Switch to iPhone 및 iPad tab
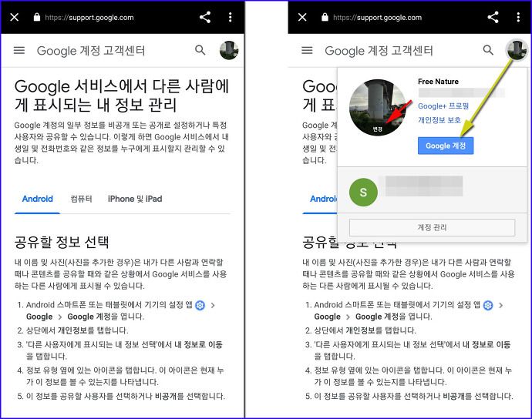The width and height of the screenshot is (532, 419). 135,199
